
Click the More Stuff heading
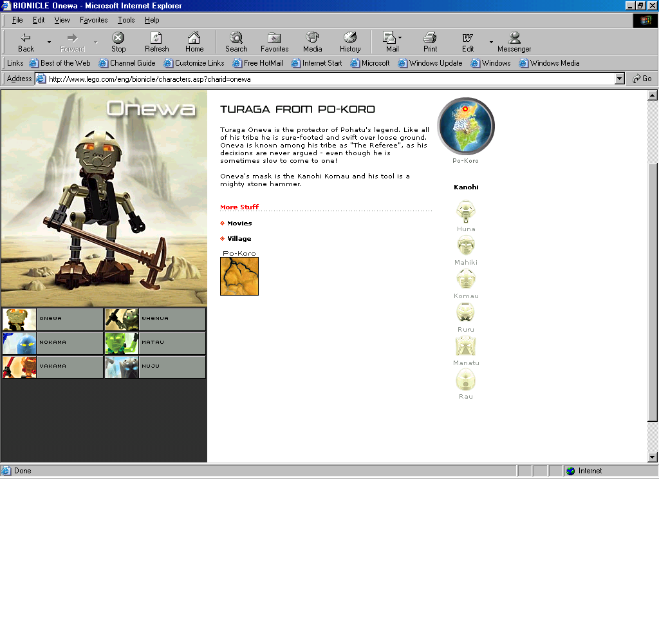tap(239, 207)
